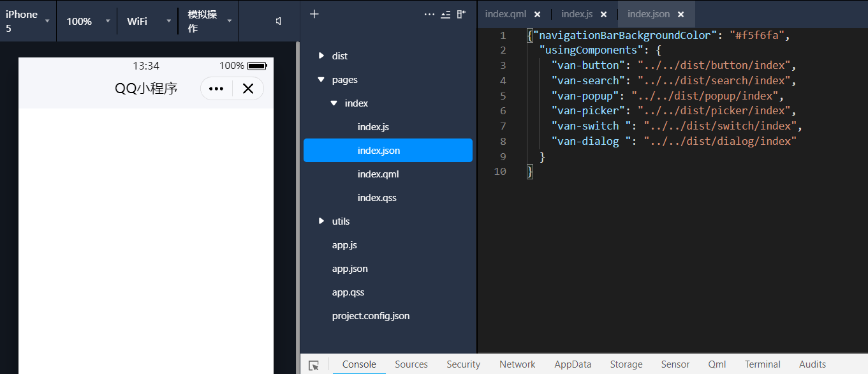Click the simulator panel vertical scrollbar
This screenshot has height=374, width=868.
point(297,207)
